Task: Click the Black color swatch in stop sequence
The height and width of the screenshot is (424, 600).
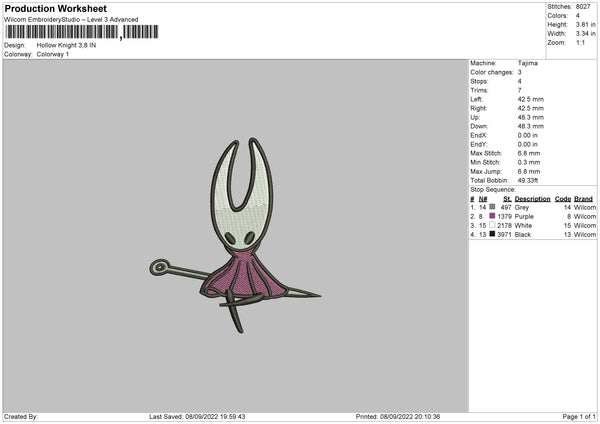Action: click(x=492, y=234)
